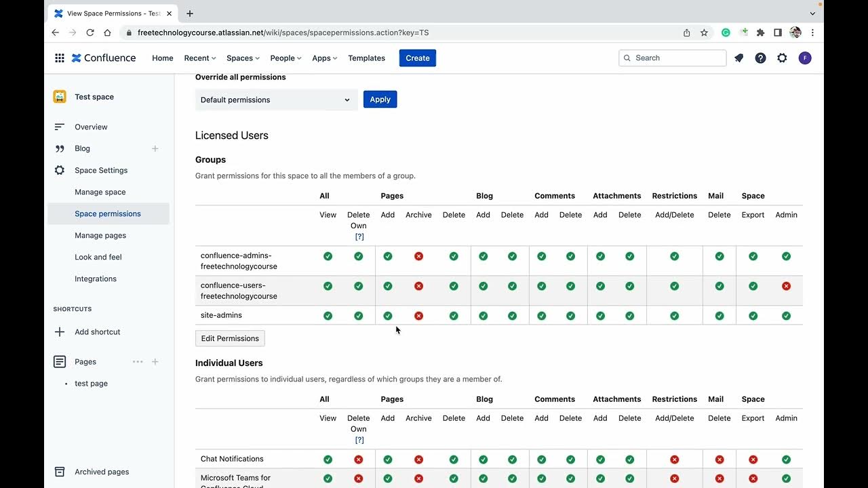Screen dimensions: 868x488
Task: Expand the Recent menu
Action: pyautogui.click(x=200, y=58)
